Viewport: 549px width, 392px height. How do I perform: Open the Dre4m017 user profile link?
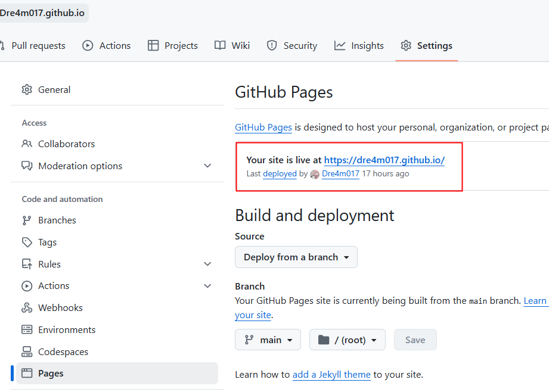pyautogui.click(x=340, y=173)
